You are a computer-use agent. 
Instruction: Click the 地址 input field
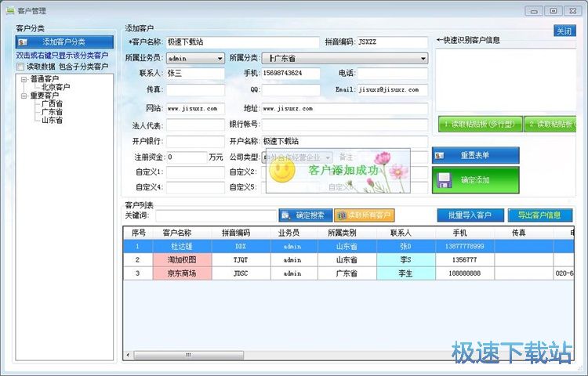[345, 109]
